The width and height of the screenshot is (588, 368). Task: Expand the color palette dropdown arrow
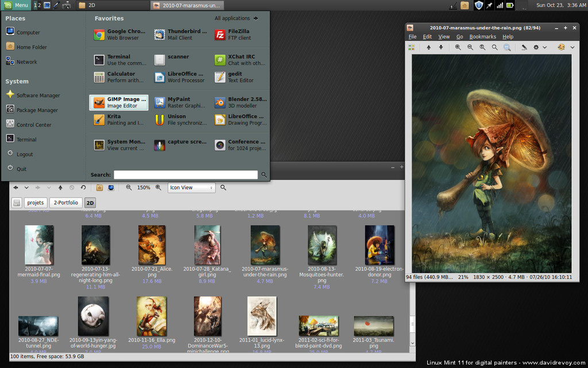point(572,47)
